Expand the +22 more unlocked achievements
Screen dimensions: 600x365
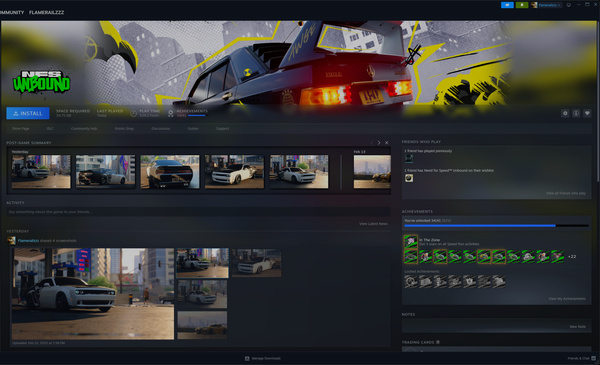click(x=572, y=257)
